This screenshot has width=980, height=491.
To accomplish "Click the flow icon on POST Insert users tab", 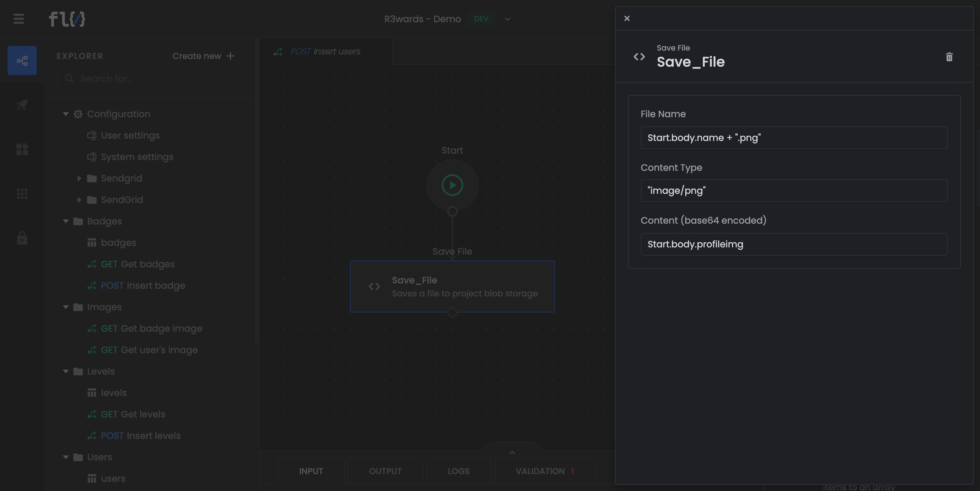I will 278,52.
